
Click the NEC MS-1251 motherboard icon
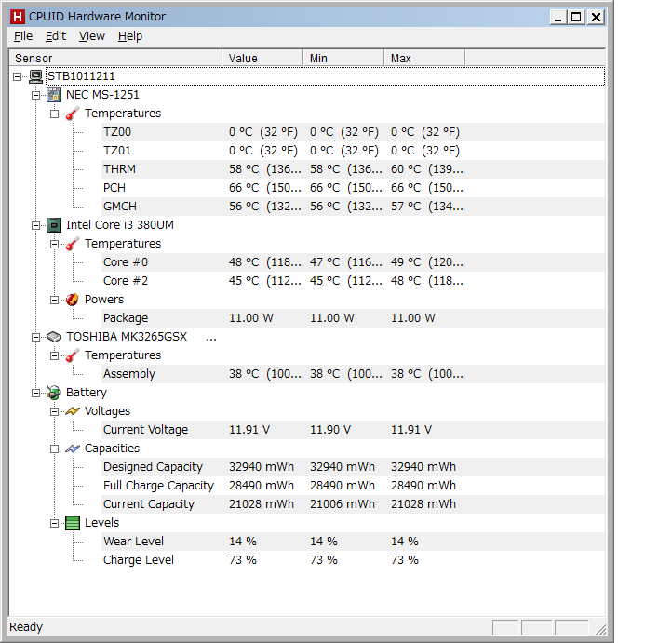click(54, 95)
